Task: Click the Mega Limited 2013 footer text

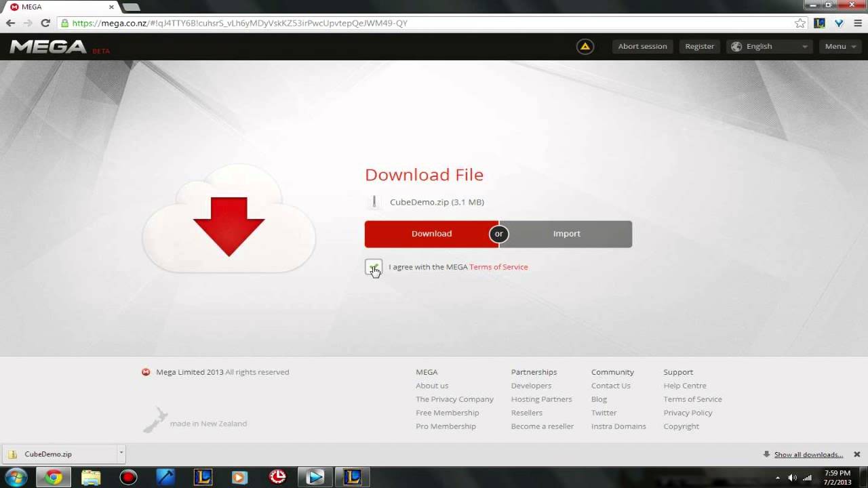Action: [x=189, y=372]
